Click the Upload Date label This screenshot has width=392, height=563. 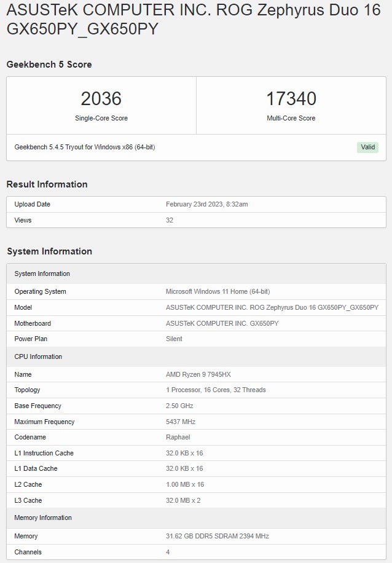33,204
